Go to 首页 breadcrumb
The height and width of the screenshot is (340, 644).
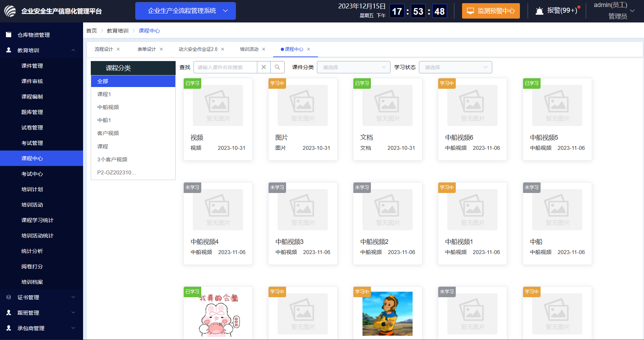click(x=91, y=31)
